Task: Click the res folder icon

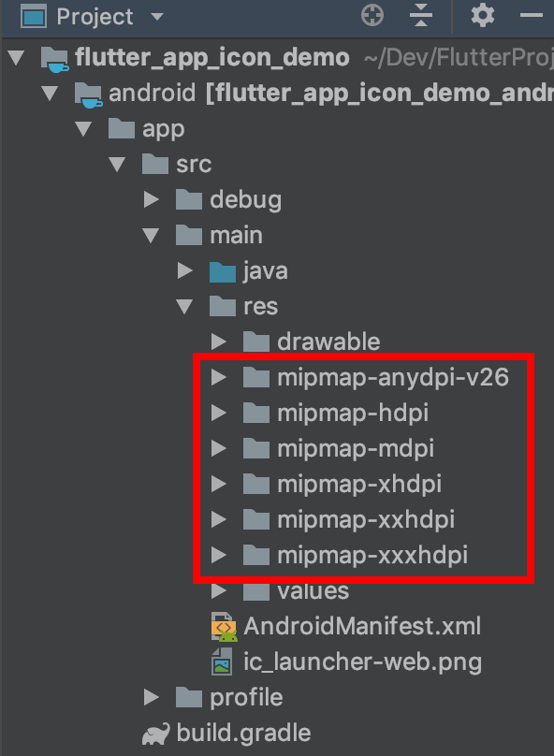Action: point(223,307)
